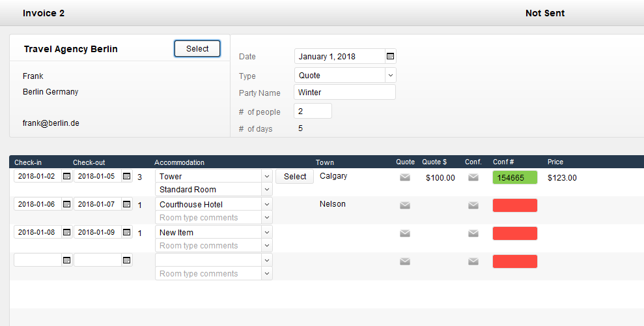Focus the number of people field
The height and width of the screenshot is (326, 644).
[313, 111]
